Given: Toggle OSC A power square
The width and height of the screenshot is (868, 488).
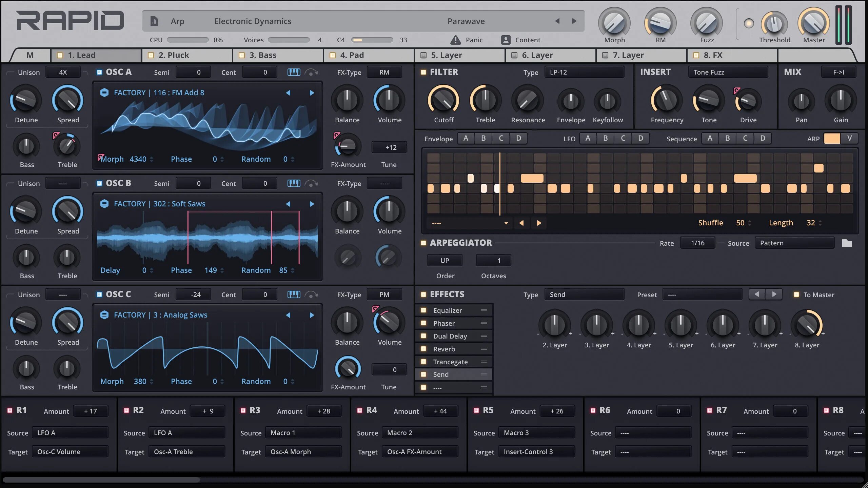Looking at the screenshot, I should [99, 72].
